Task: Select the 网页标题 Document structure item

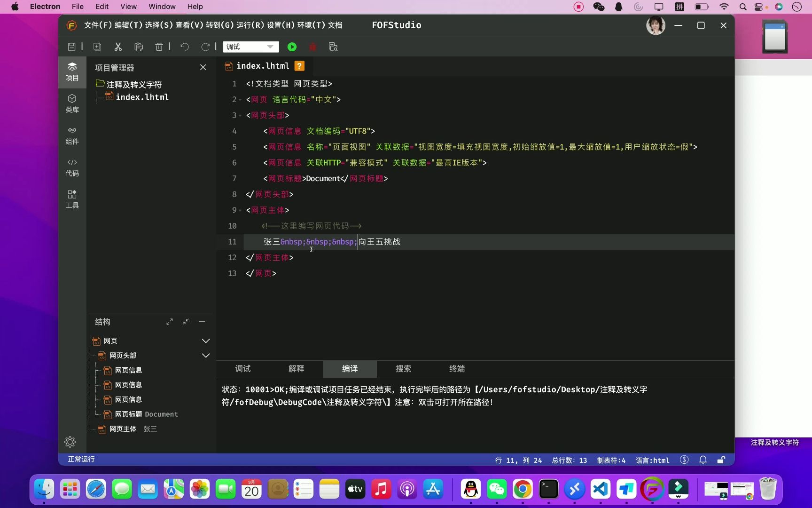Action: tap(146, 414)
